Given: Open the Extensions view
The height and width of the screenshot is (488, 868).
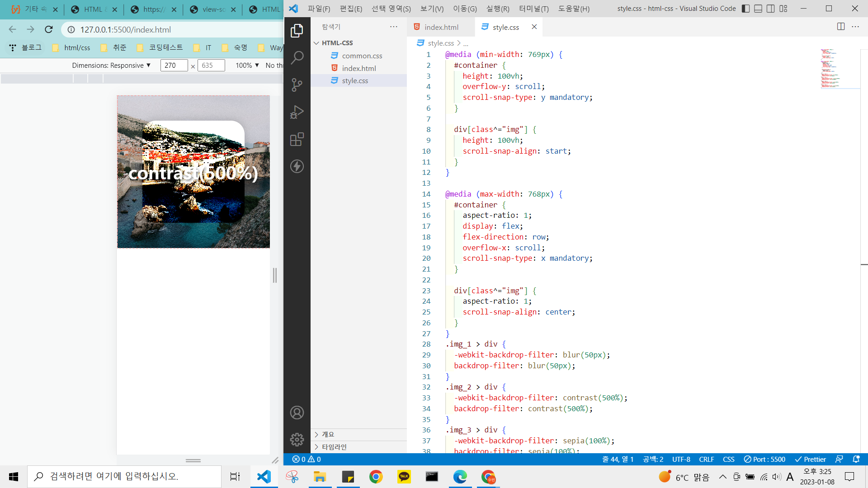Looking at the screenshot, I should click(x=297, y=139).
